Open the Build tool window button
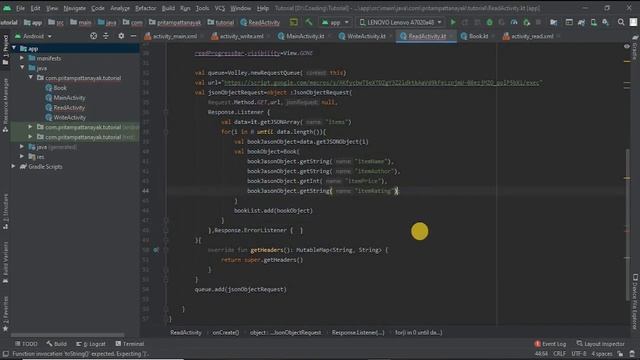640x360 pixels. (56, 344)
